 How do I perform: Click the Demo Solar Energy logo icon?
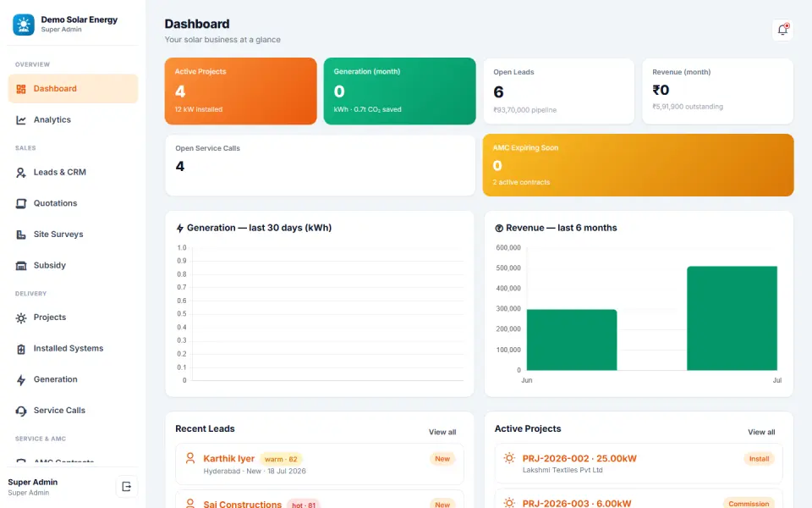point(24,25)
